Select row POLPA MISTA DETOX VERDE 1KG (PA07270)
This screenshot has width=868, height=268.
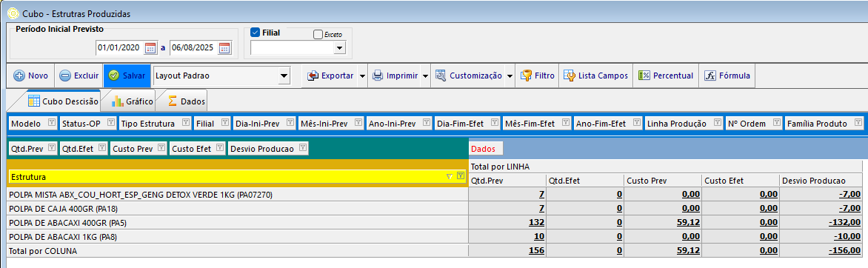point(238,195)
